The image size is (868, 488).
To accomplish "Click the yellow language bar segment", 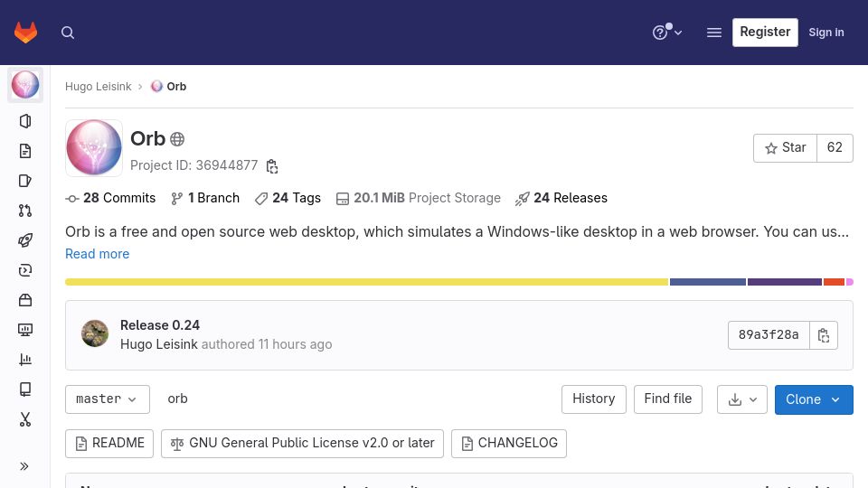I will tap(366, 282).
